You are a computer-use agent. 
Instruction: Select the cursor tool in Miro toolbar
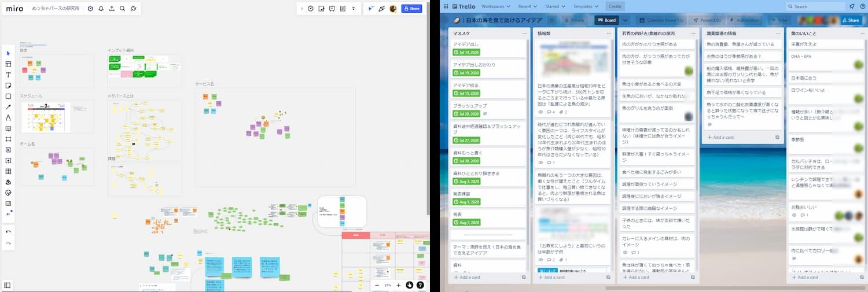pyautogui.click(x=8, y=53)
